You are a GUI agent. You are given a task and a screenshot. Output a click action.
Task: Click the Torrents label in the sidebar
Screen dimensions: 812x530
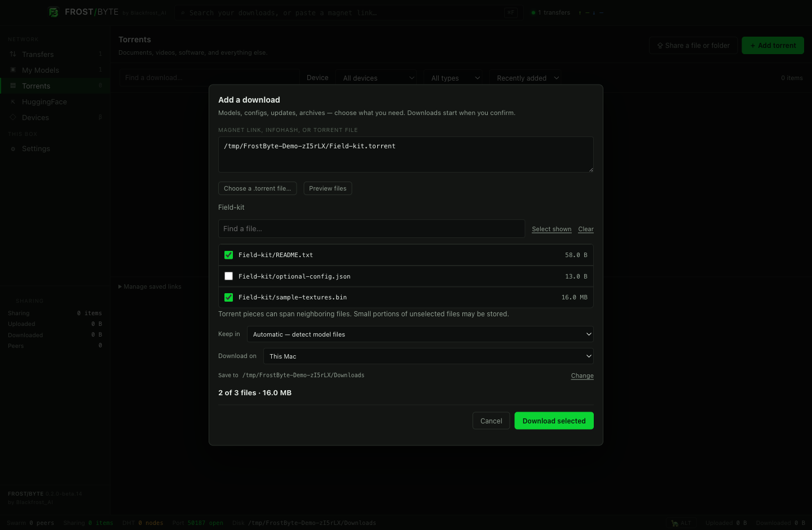[36, 86]
